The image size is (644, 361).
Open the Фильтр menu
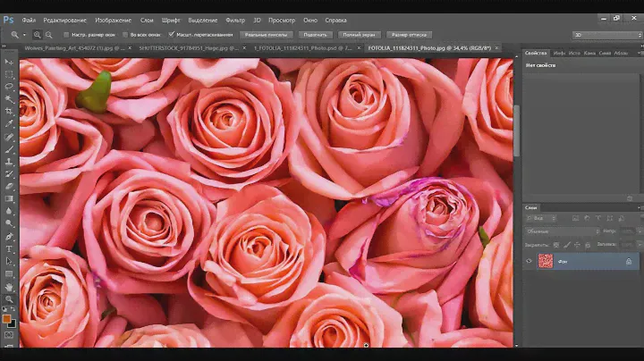[x=235, y=19]
